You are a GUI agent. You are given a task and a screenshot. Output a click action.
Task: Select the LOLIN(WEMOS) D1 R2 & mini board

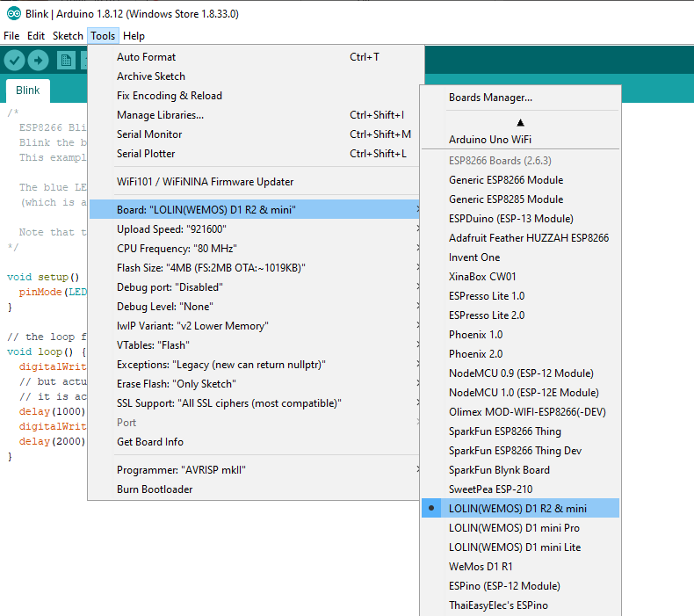click(x=517, y=509)
